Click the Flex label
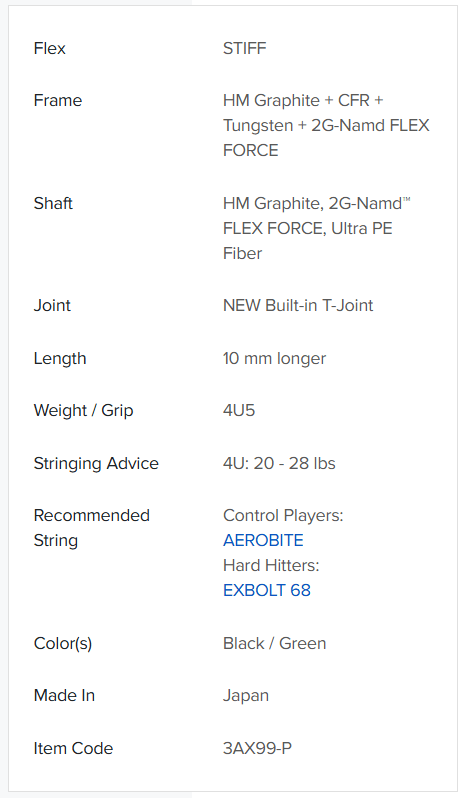Screen dimensions: 461x798 tap(49, 48)
